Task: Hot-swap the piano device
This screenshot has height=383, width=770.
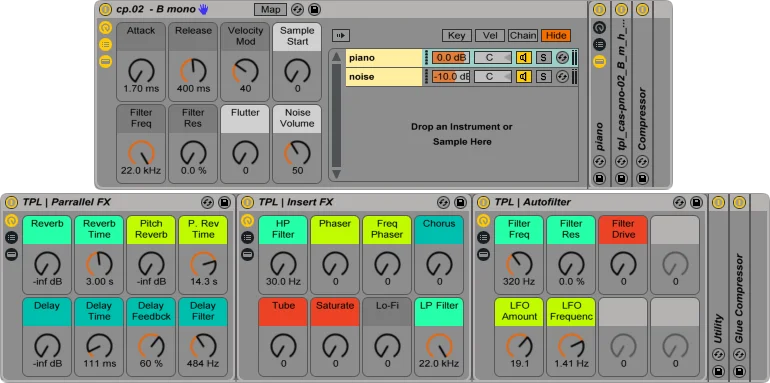Action: (x=599, y=161)
